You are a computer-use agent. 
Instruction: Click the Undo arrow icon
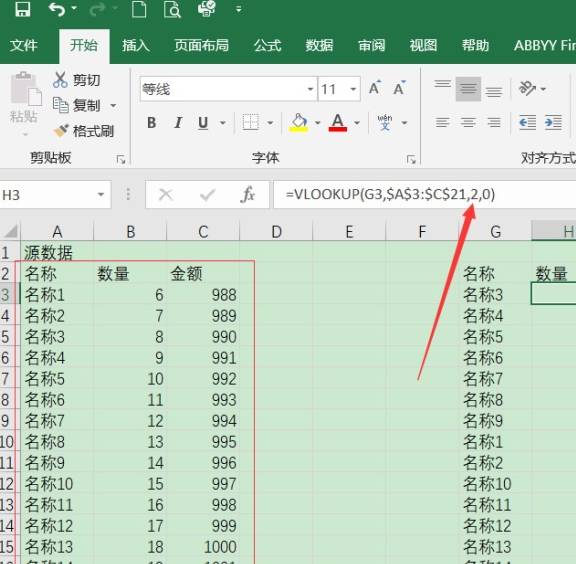[x=57, y=9]
